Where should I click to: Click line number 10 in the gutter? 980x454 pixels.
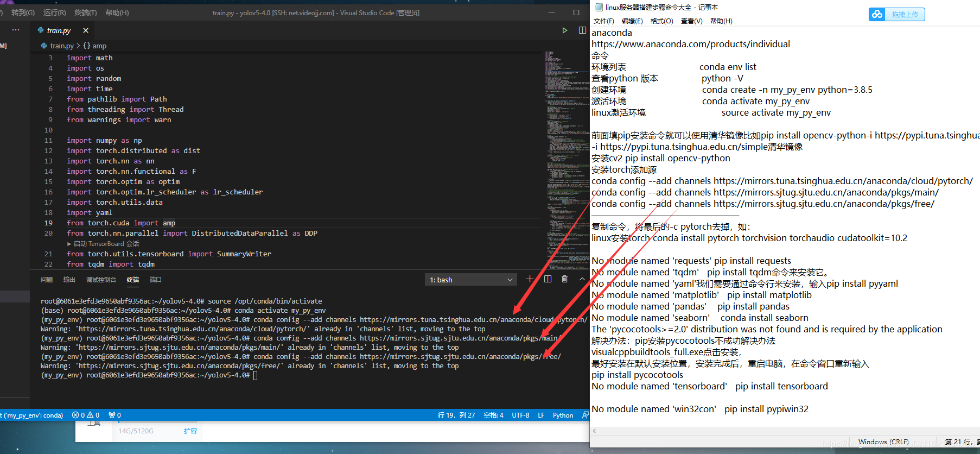tap(49, 130)
